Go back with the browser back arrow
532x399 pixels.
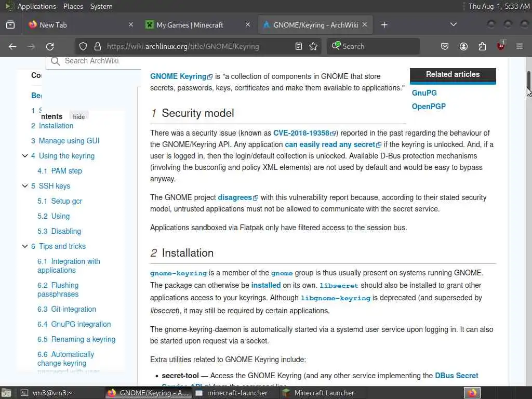click(12, 46)
